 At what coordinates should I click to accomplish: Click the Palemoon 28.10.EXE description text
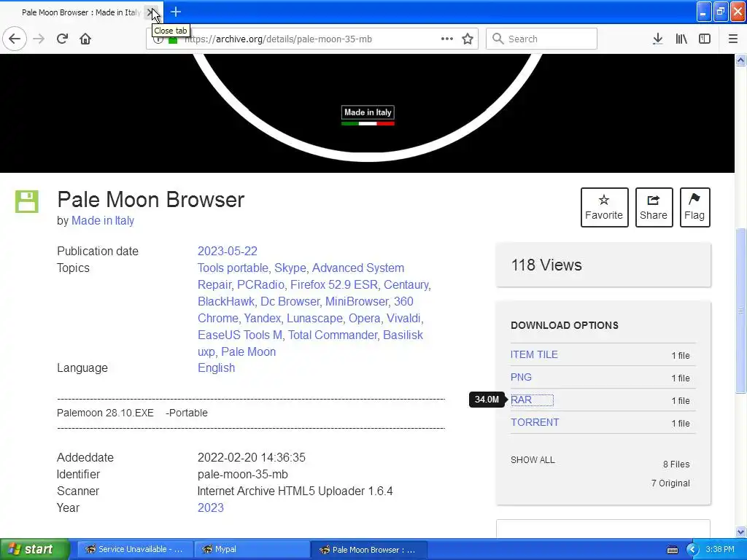tap(132, 413)
